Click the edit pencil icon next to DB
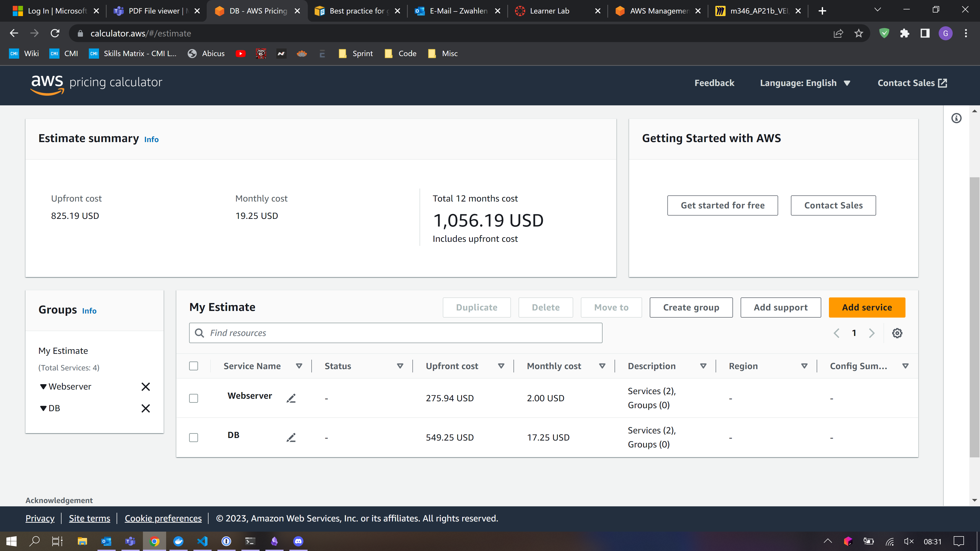Image resolution: width=980 pixels, height=551 pixels. [291, 437]
